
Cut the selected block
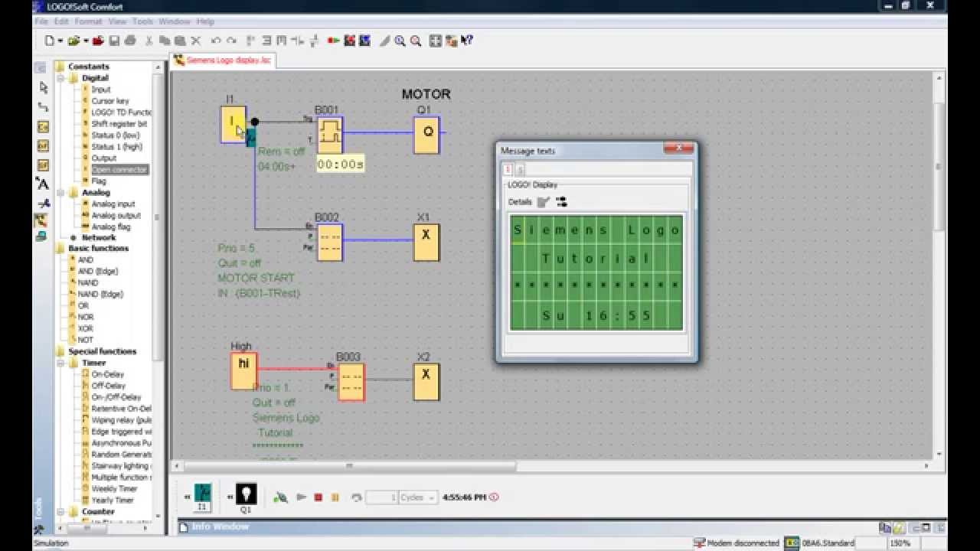tap(149, 41)
